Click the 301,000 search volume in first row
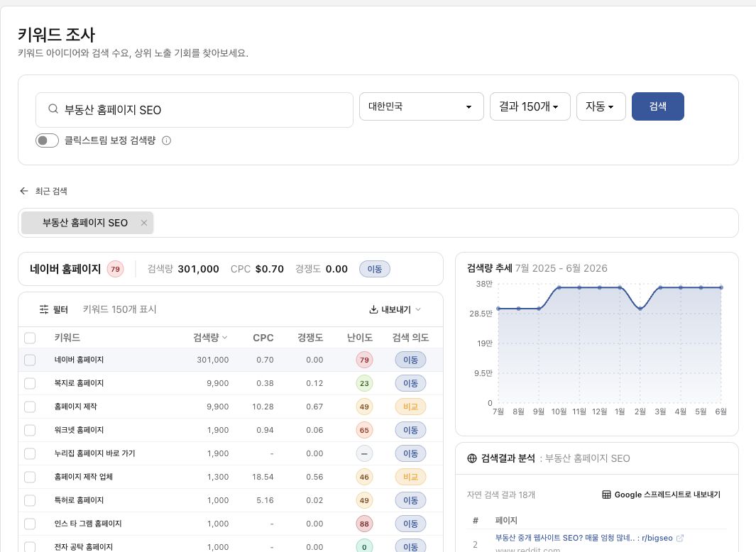The width and height of the screenshot is (756, 552). pos(213,360)
